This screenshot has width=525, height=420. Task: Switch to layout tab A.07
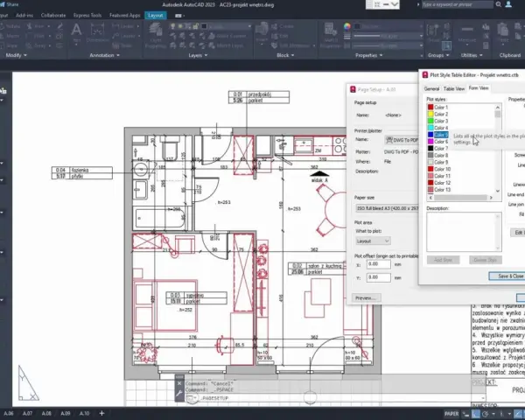click(x=27, y=413)
